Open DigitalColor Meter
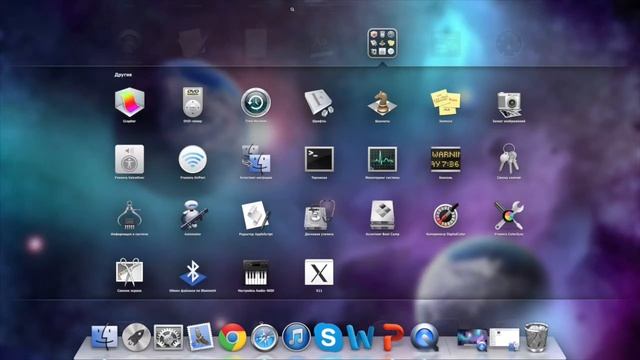The width and height of the screenshot is (640, 360). point(445,216)
